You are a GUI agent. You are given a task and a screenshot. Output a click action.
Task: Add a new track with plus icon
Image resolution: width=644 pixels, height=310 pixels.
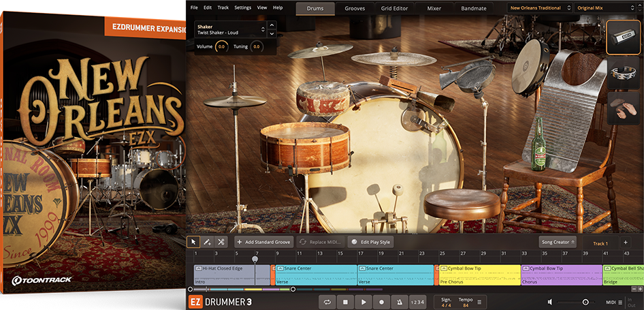coord(625,242)
